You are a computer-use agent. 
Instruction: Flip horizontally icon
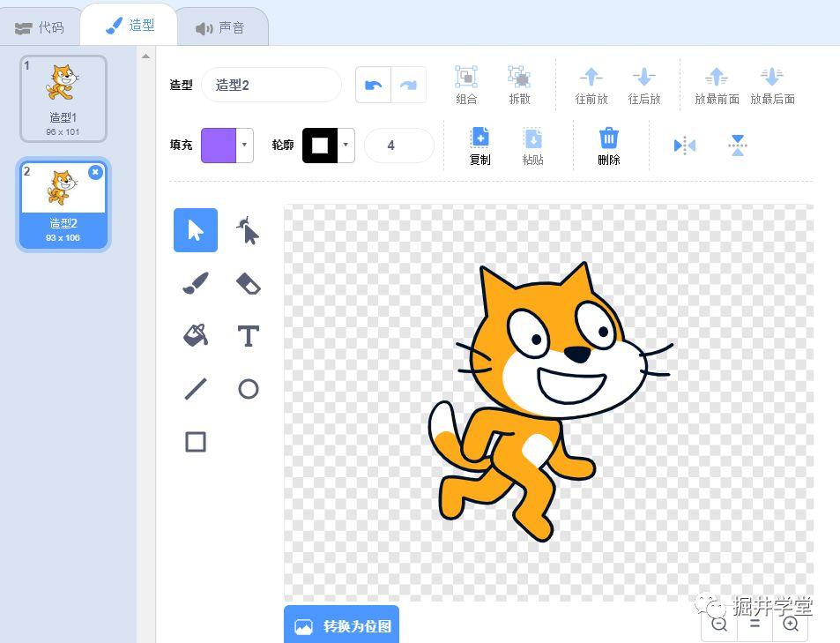pos(685,145)
